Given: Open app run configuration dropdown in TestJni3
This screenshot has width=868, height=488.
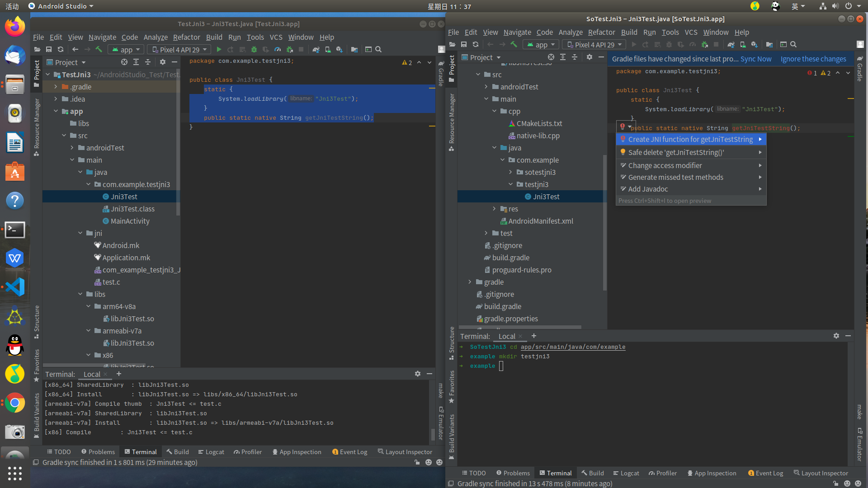Looking at the screenshot, I should tap(126, 50).
